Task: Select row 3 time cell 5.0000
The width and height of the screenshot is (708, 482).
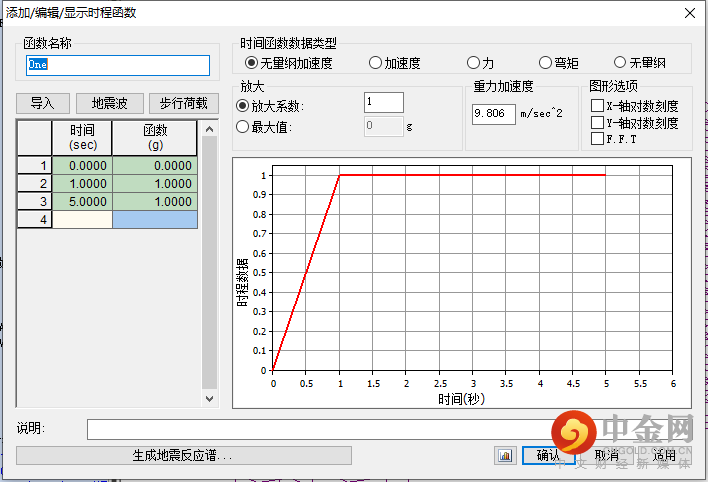Action: click(82, 201)
